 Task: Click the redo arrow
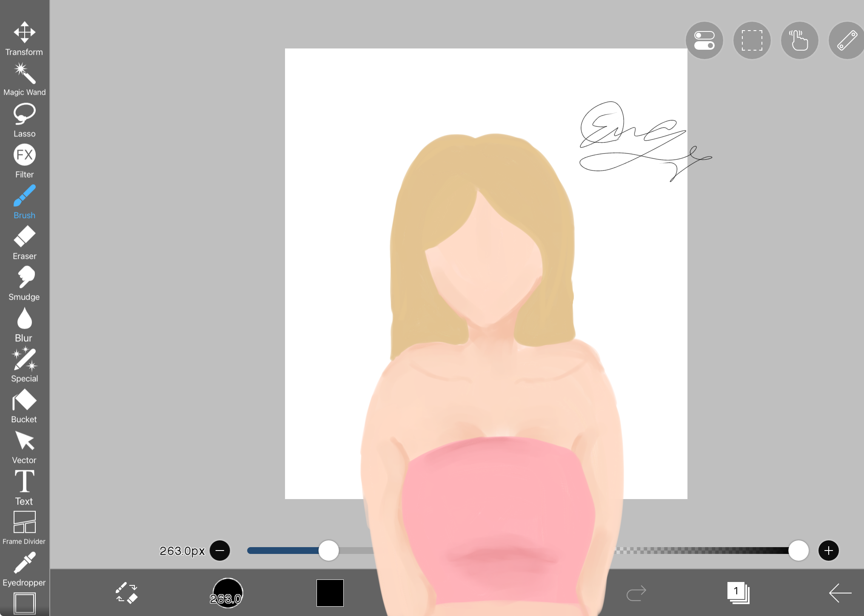pos(636,593)
